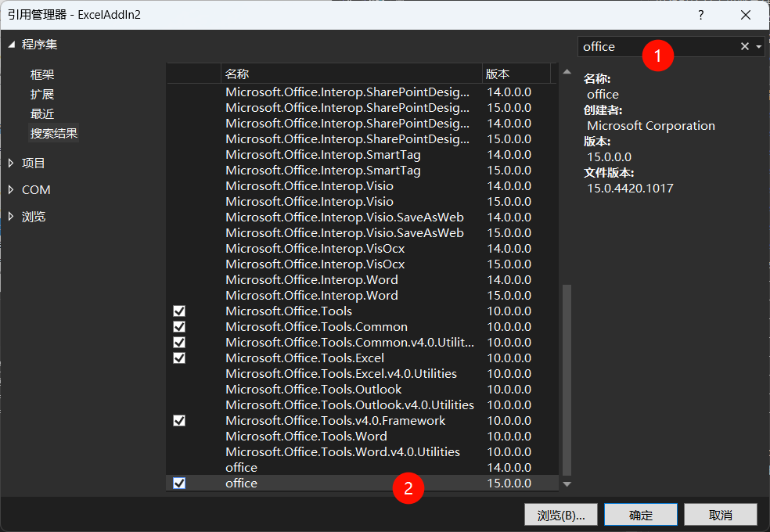
Task: Uncheck Microsoft.Office.Tools.Excel reference
Action: (x=179, y=358)
